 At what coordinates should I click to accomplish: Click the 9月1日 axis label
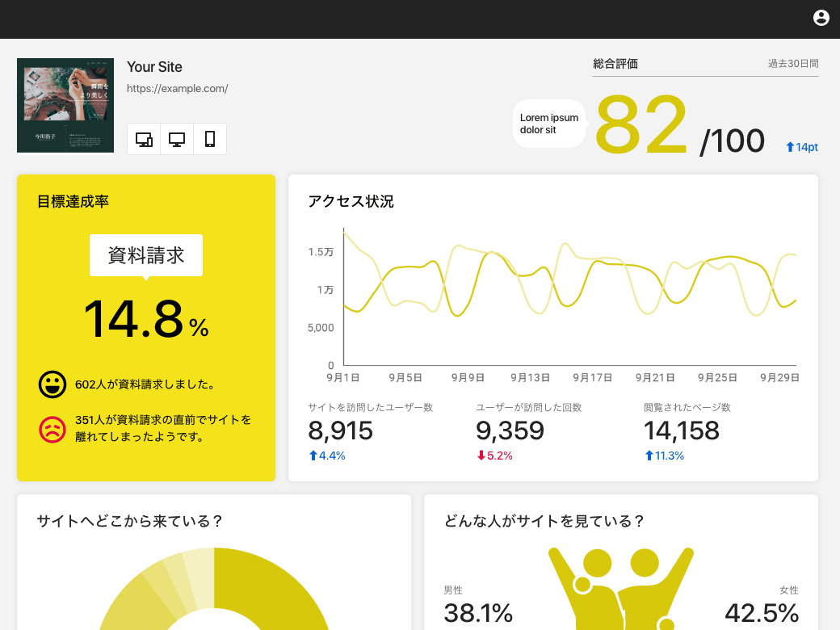[342, 378]
